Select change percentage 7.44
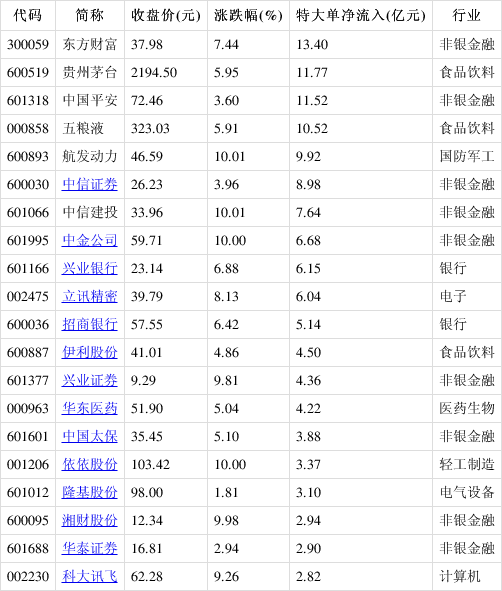This screenshot has width=502, height=591. [226, 44]
